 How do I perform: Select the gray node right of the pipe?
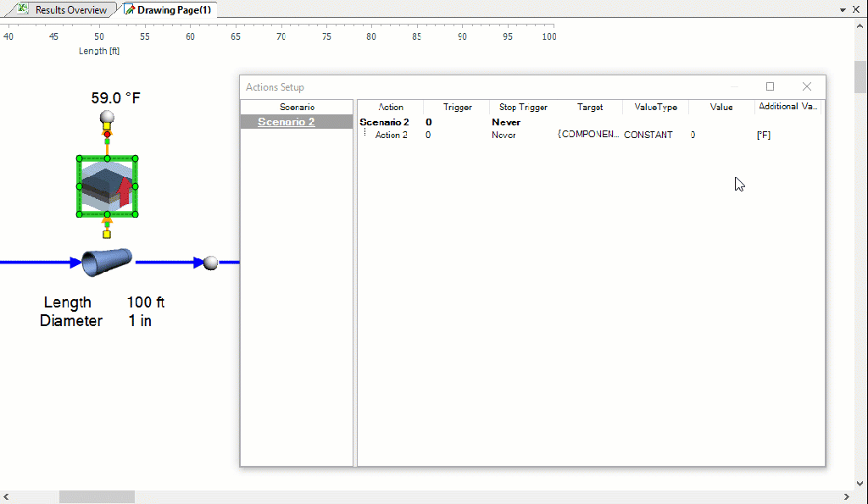211,263
